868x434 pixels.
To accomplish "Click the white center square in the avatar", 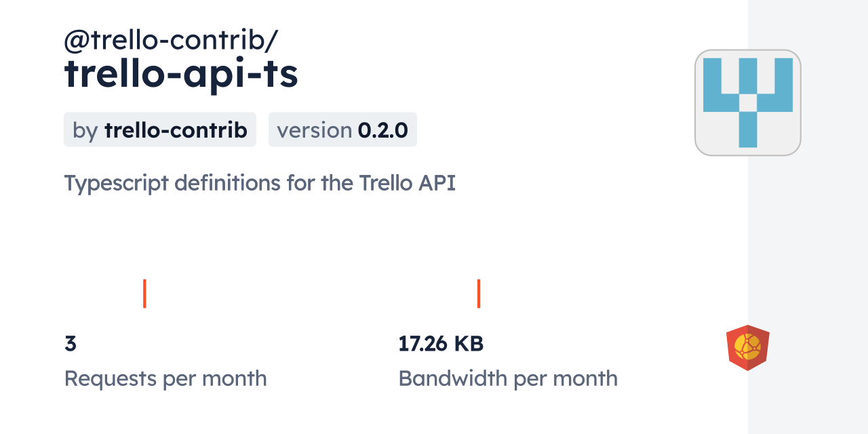I will (748, 102).
